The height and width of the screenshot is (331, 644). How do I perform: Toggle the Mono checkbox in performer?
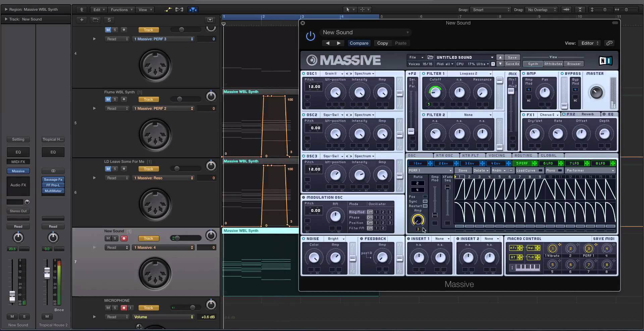[560, 171]
